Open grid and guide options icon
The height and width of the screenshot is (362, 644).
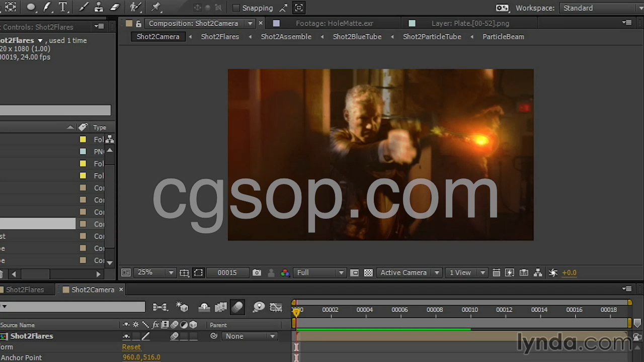click(x=184, y=273)
